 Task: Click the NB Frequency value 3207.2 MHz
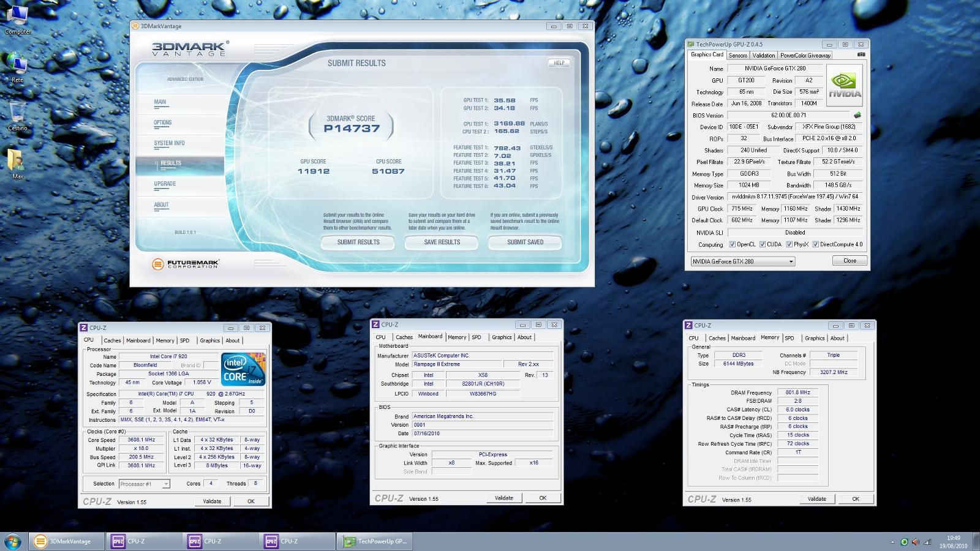(x=833, y=372)
